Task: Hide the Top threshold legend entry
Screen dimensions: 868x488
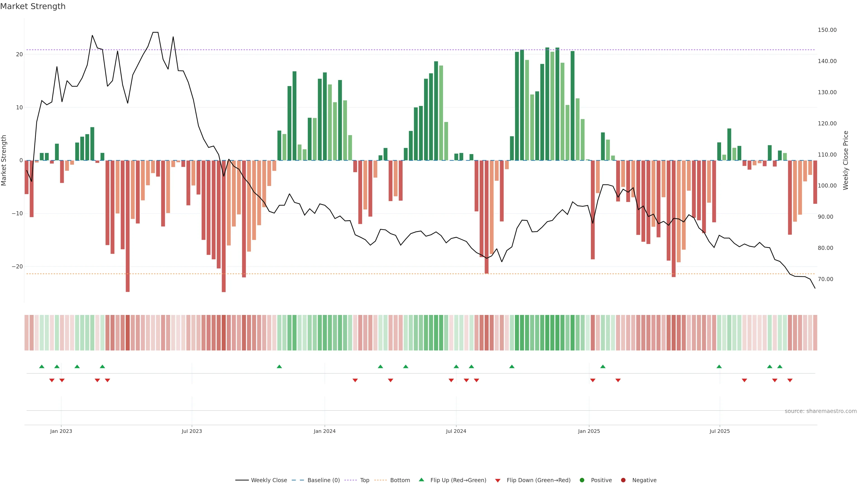Action: pos(364,480)
